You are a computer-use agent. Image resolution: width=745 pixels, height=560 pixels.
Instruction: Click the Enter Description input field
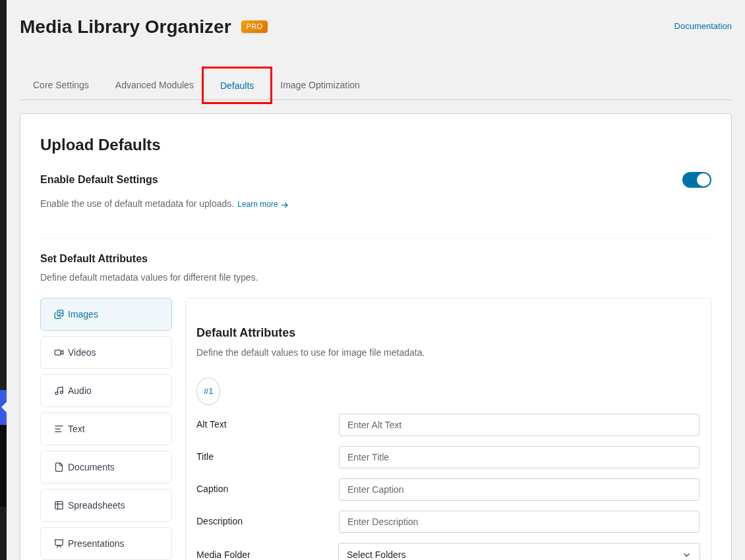tap(519, 522)
